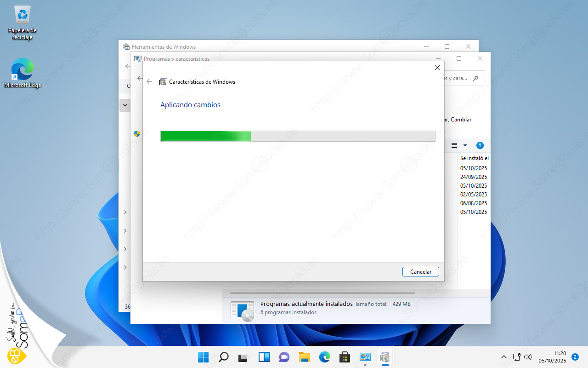This screenshot has height=368, width=588.
Task: Click back arrow in Características de Windows
Action: [149, 82]
